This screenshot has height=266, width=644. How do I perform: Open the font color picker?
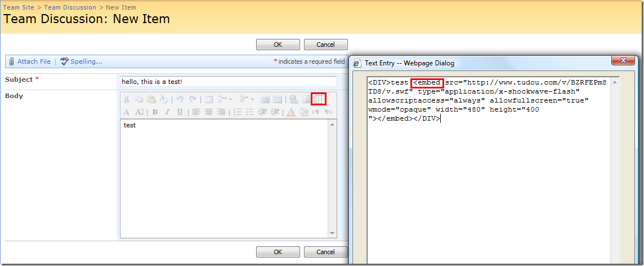[x=291, y=112]
